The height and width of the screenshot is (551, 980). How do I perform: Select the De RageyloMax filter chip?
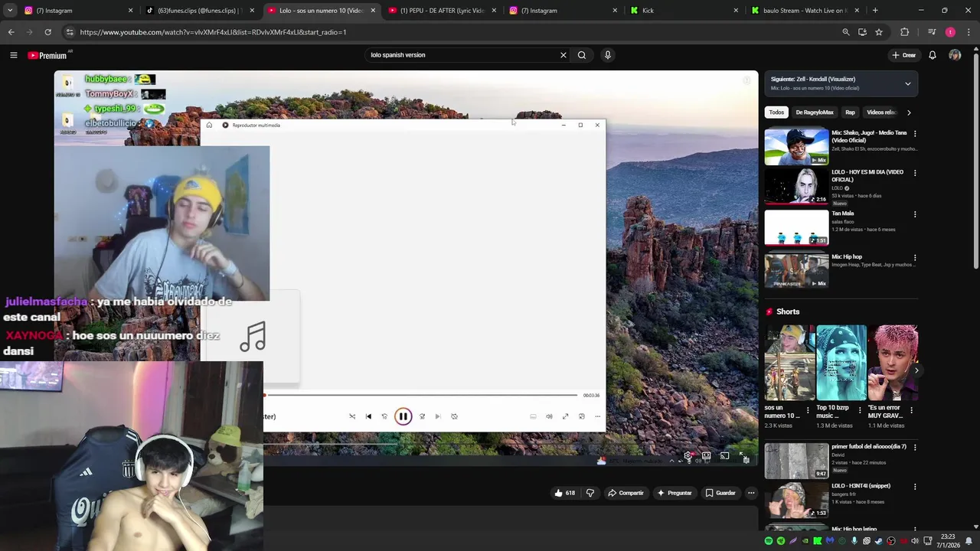click(x=815, y=112)
